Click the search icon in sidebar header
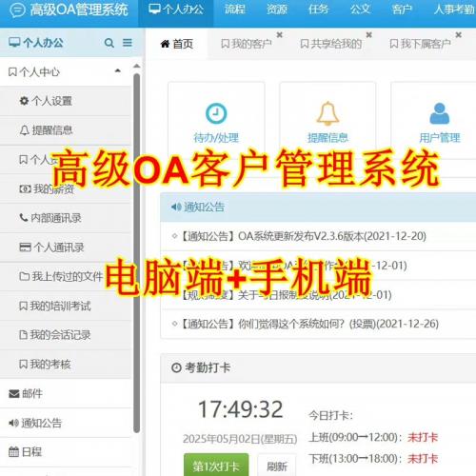Viewport: 476px width, 476px height. pyautogui.click(x=109, y=43)
